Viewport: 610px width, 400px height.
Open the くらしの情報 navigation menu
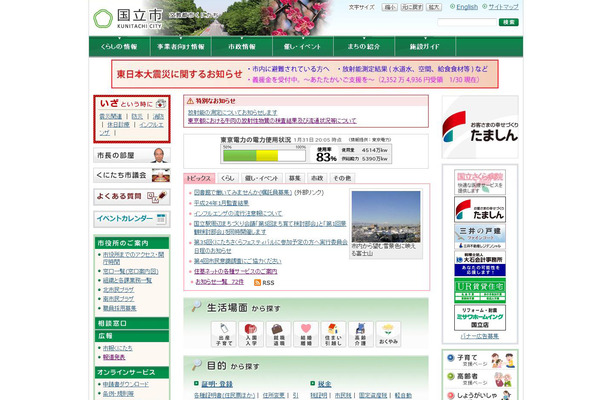[119, 47]
